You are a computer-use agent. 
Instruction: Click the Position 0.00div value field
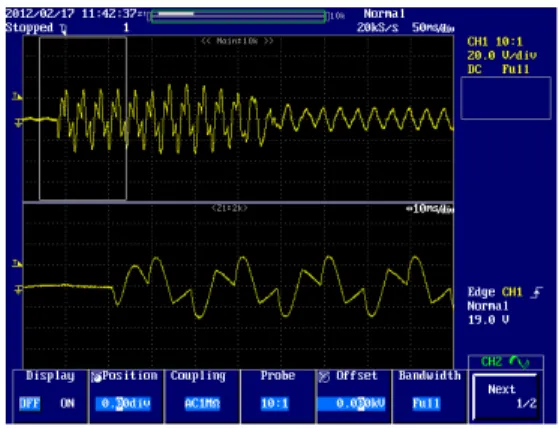pos(123,404)
